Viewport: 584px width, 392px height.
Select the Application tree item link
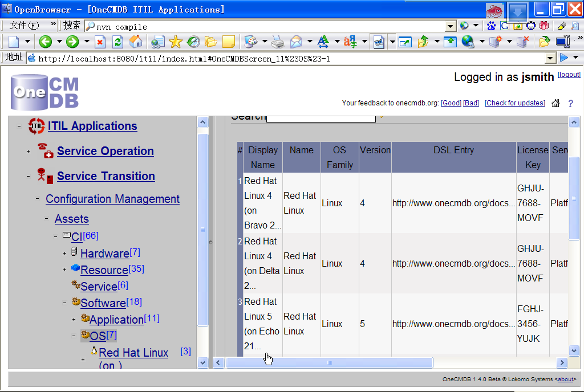click(x=116, y=320)
